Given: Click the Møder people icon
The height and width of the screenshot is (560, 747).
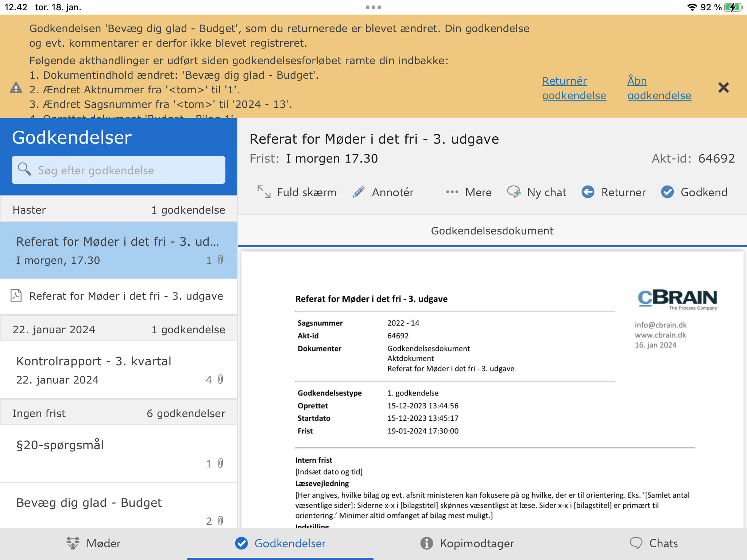Looking at the screenshot, I should [x=73, y=543].
